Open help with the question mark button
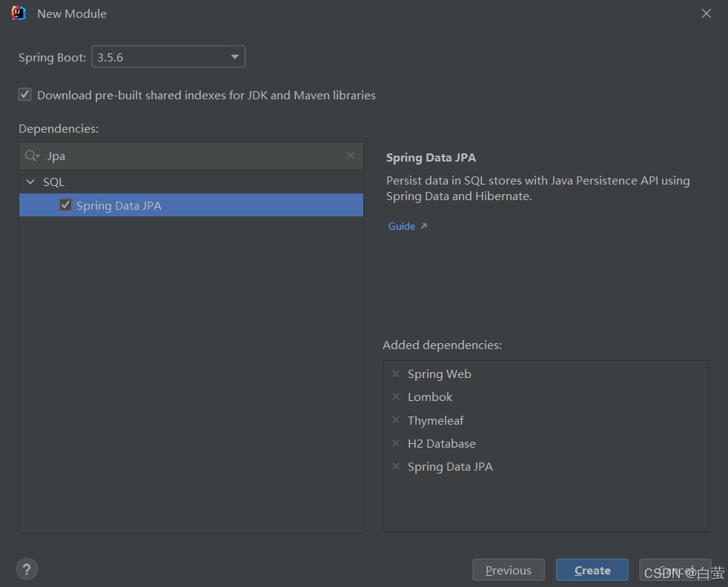Screen dimensions: 728x587 pos(27,569)
